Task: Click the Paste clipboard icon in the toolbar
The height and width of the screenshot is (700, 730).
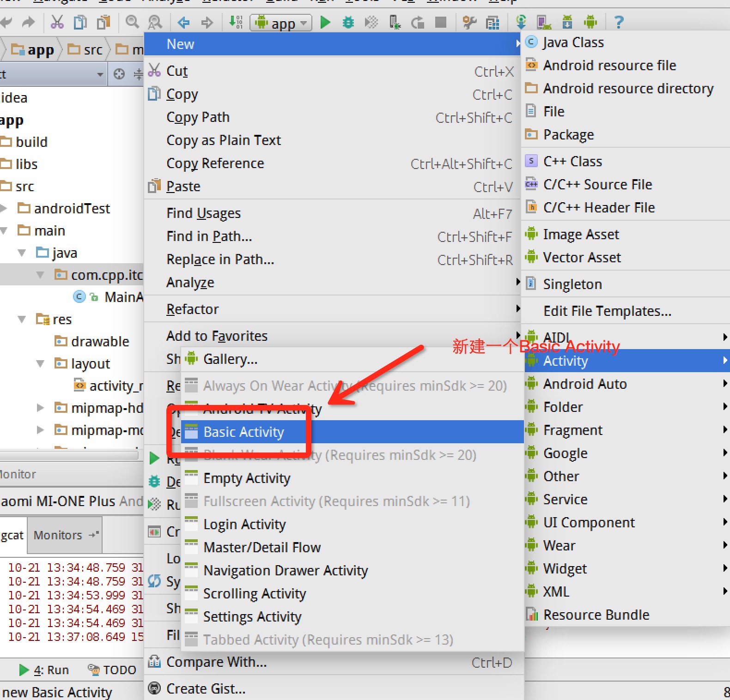Action: pos(103,22)
